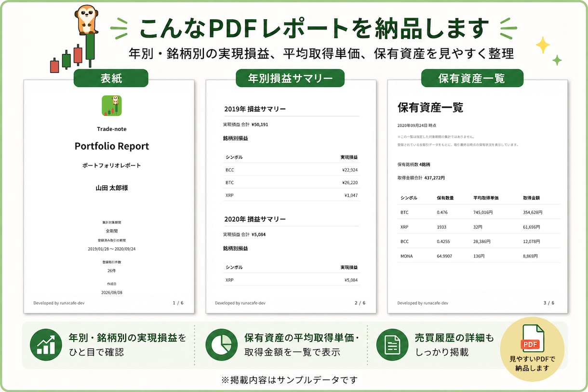Screen dimensions: 588x392
Task: Select the green pie-chart icon
Action: (x=222, y=345)
